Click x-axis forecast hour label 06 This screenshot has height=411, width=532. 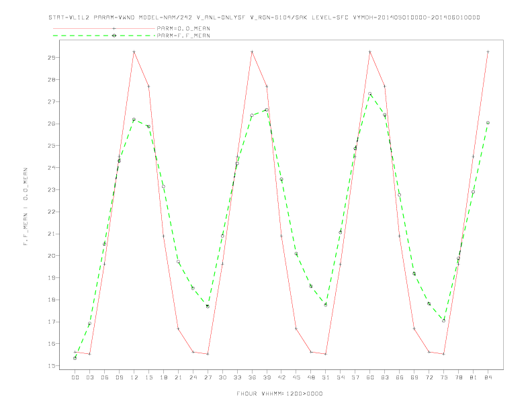(105, 377)
